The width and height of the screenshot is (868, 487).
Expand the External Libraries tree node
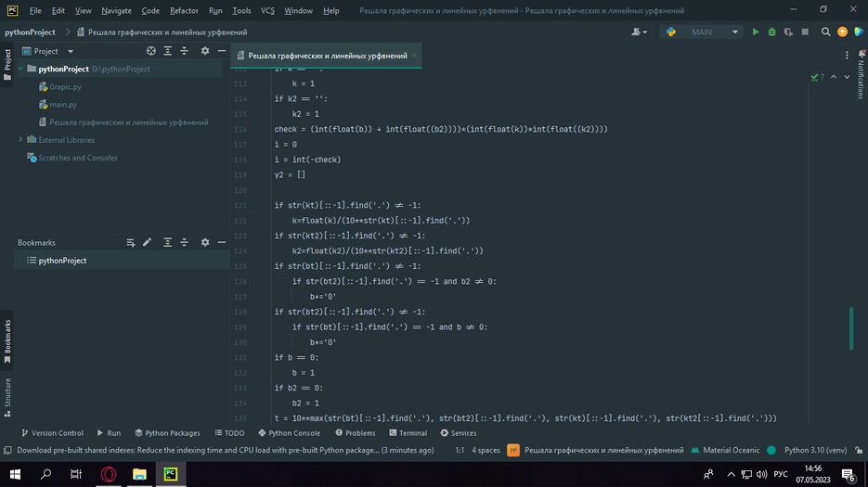[x=20, y=140]
